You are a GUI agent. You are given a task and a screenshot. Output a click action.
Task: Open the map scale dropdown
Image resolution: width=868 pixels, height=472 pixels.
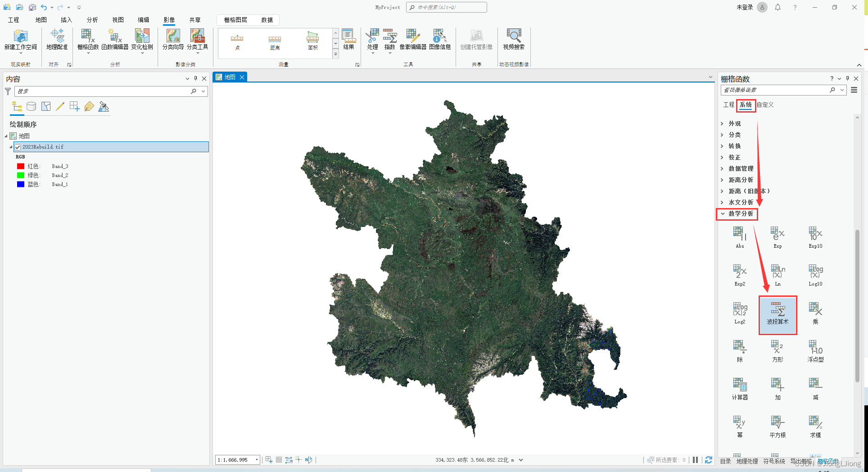(257, 460)
